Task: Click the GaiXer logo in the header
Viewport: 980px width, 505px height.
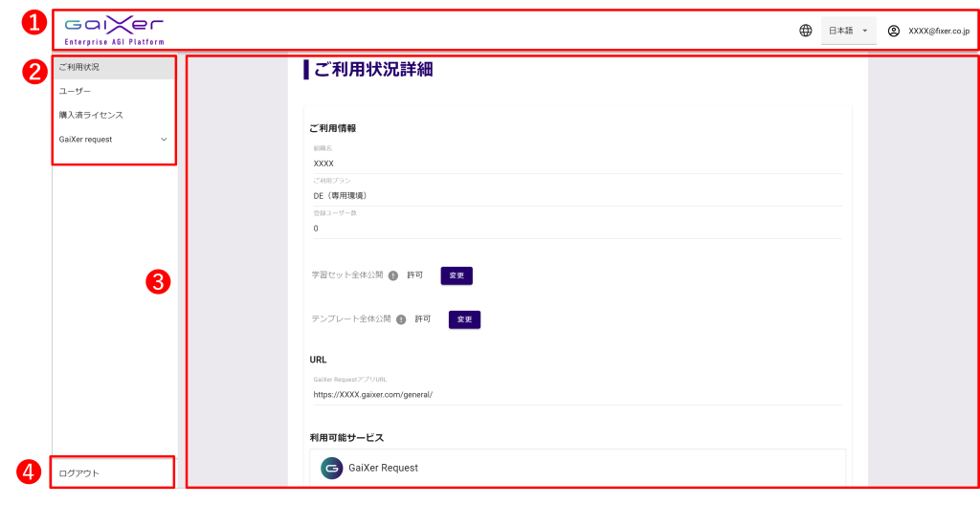Action: [x=114, y=30]
